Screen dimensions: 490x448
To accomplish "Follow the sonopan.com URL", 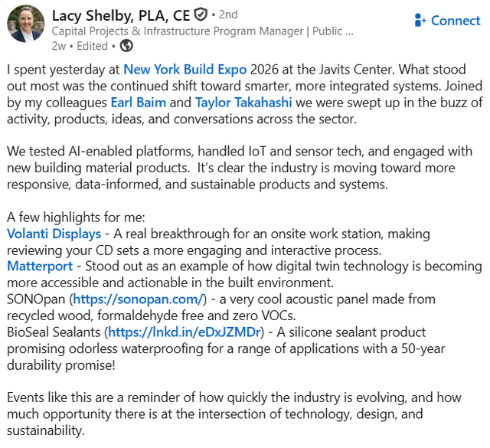I will (138, 299).
